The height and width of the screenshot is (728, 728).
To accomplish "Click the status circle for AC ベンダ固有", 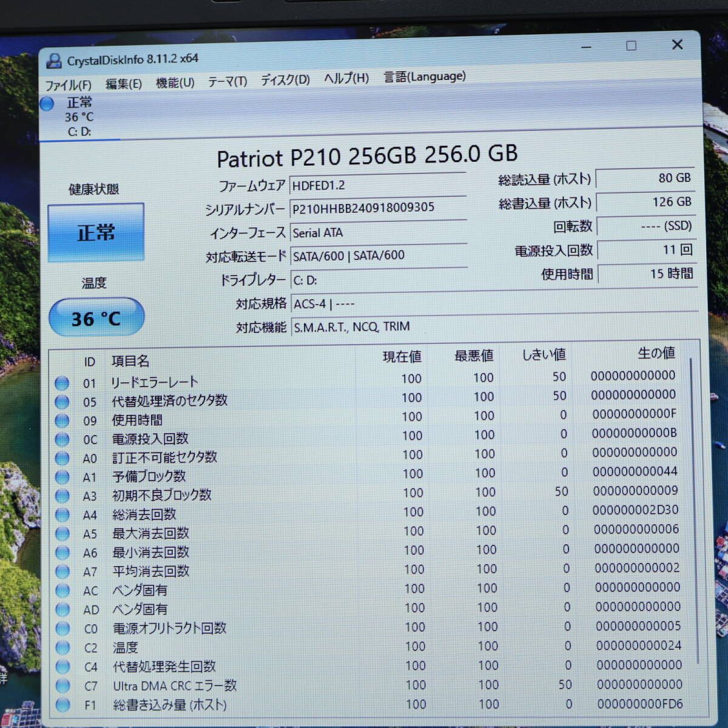I will (x=62, y=590).
